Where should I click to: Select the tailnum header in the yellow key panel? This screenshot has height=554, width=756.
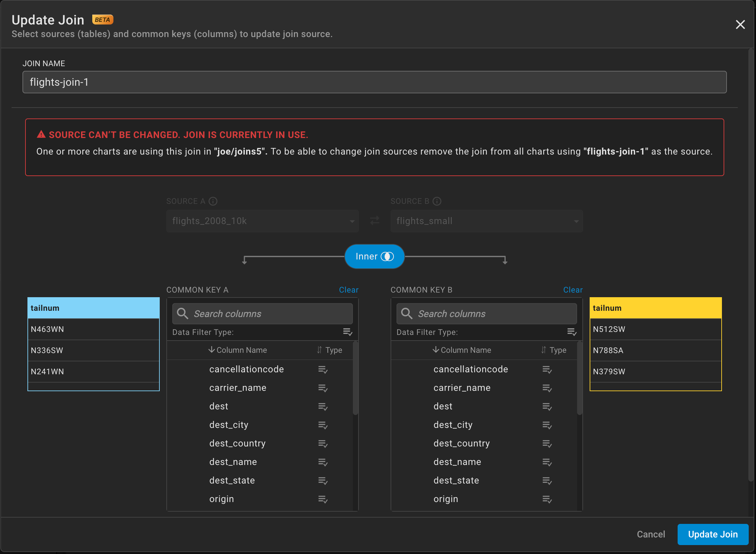point(655,307)
